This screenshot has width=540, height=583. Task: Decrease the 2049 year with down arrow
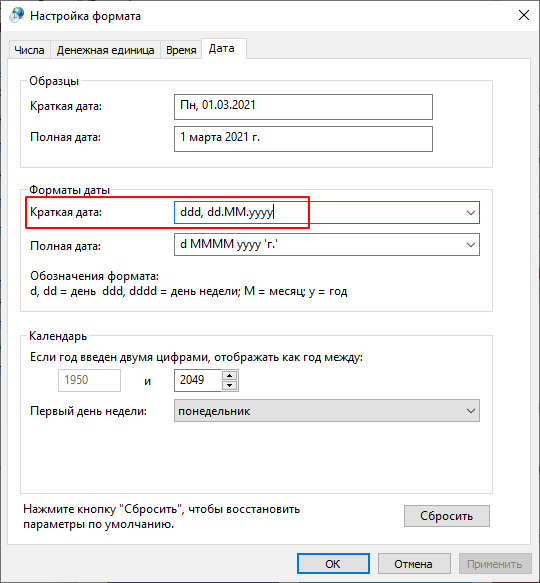(x=230, y=386)
